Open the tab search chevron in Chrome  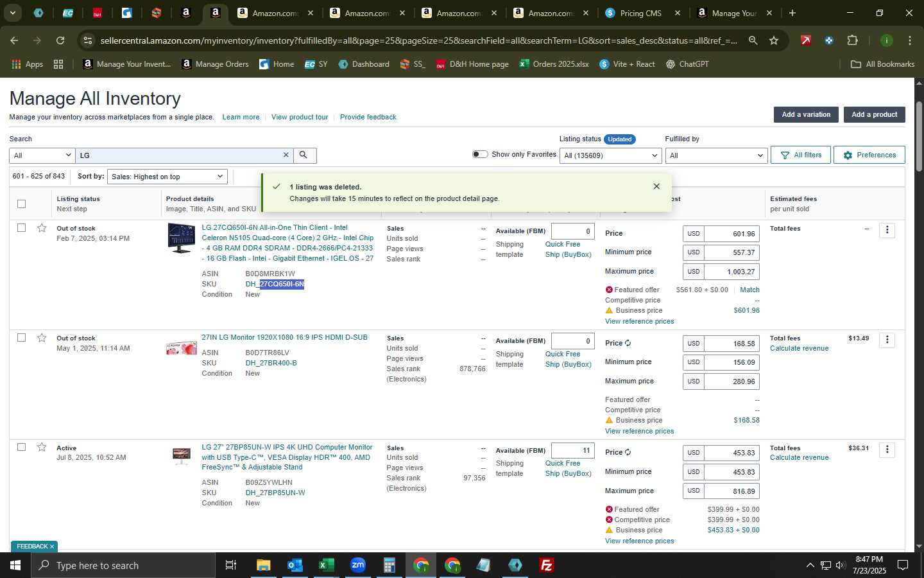point(12,13)
